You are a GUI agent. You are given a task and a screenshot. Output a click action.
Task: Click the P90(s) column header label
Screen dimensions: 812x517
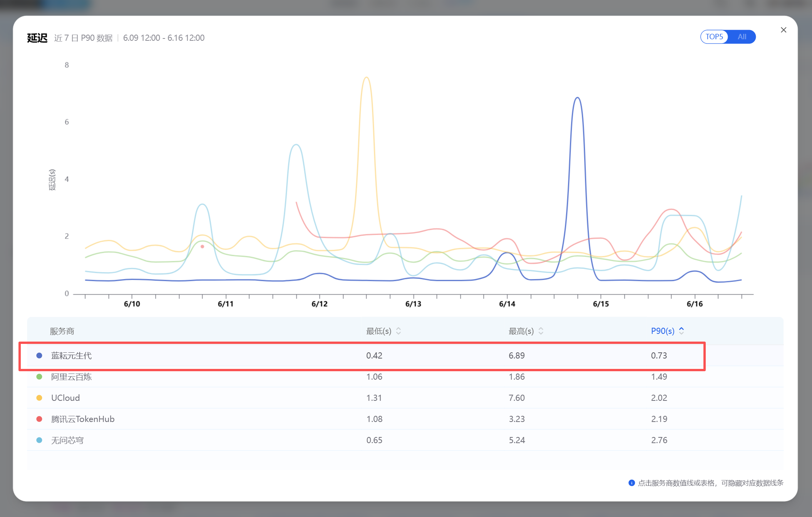[663, 331]
